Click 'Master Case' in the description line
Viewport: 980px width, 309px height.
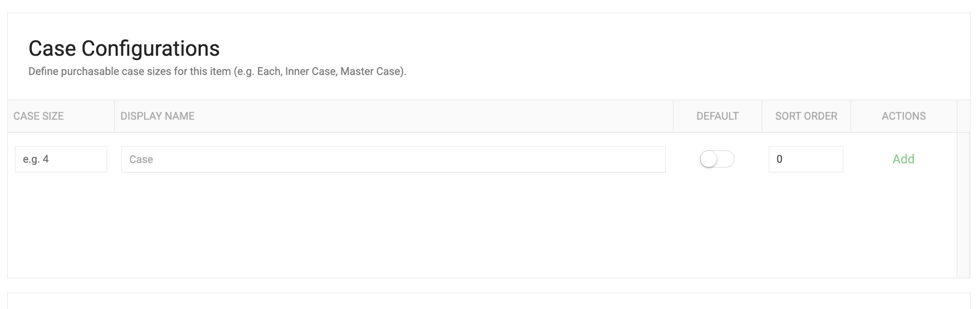(371, 71)
